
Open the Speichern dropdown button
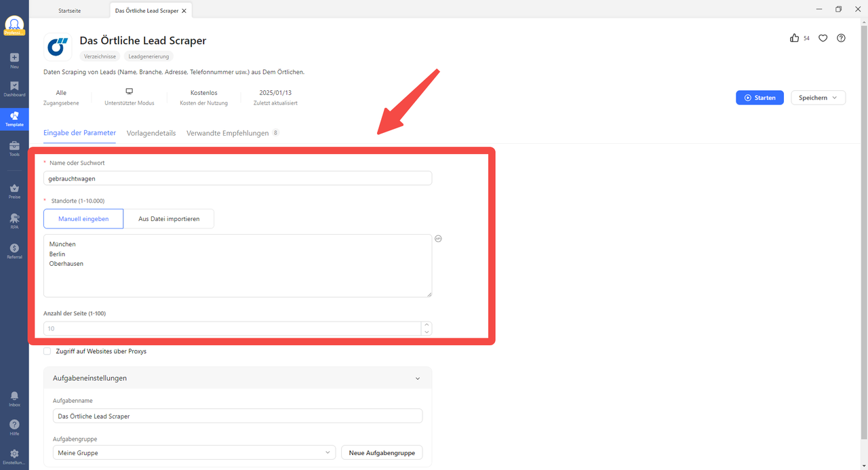click(818, 98)
